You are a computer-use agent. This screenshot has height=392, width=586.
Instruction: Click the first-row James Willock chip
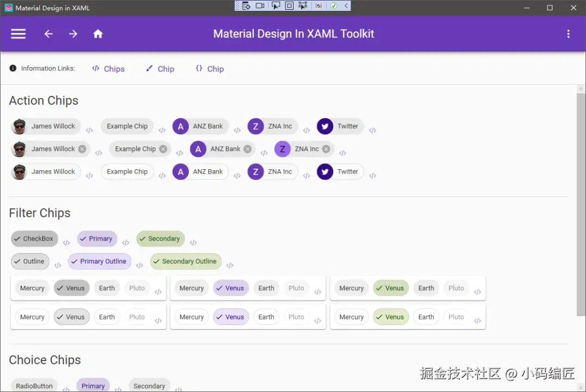click(46, 126)
